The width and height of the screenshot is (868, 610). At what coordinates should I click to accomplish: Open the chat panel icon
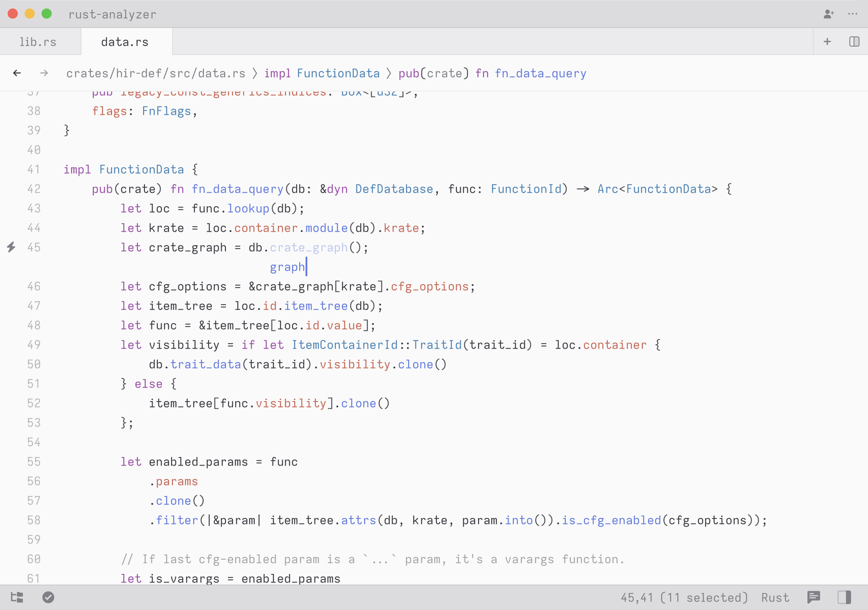pos(814,597)
